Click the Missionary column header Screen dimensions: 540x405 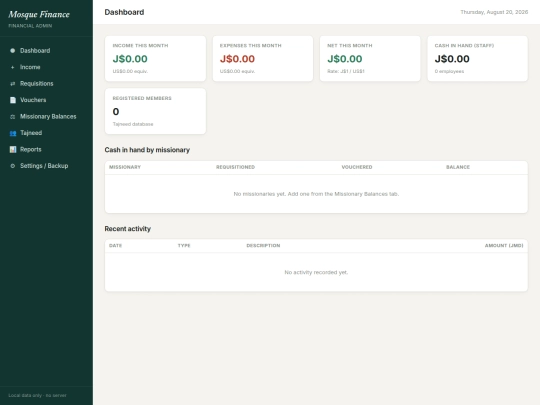point(125,167)
